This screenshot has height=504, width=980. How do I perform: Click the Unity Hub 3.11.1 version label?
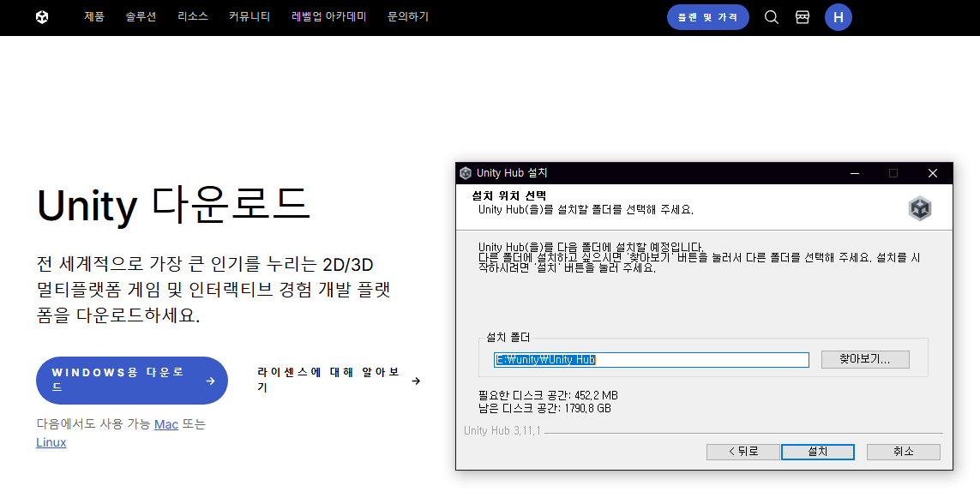[502, 430]
